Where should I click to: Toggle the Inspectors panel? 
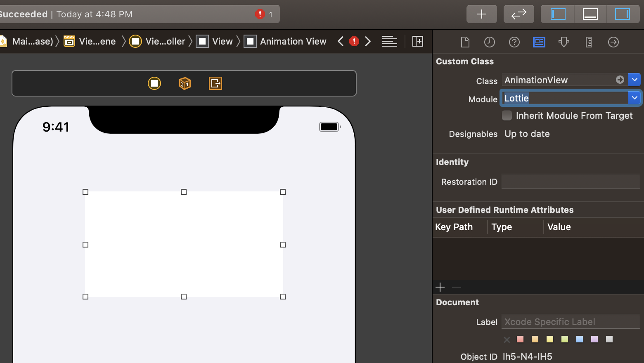[622, 14]
